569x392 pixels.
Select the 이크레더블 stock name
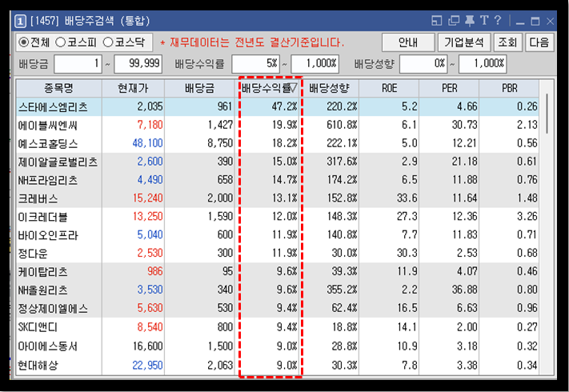[43, 217]
